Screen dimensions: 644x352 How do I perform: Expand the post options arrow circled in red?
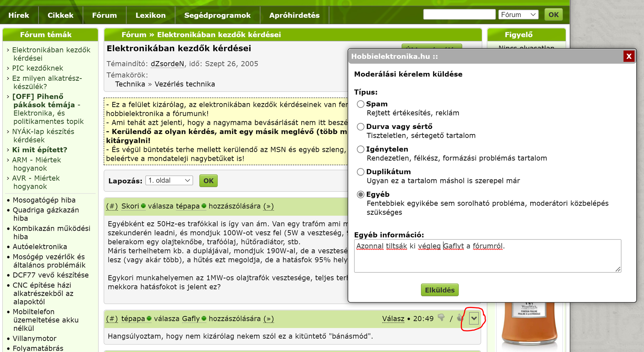[474, 318]
